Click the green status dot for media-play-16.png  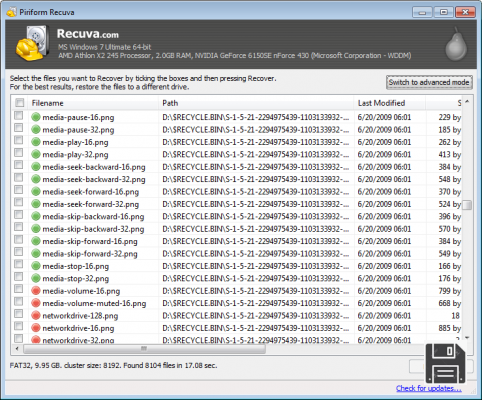click(x=36, y=142)
